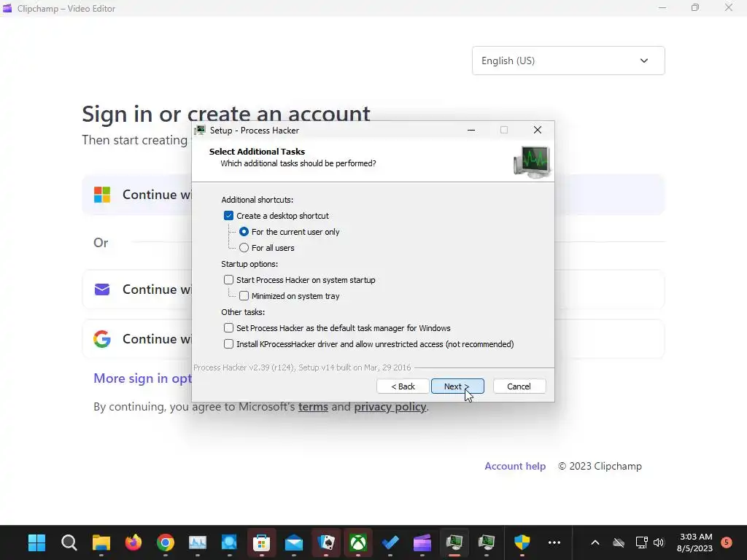Viewport: 747px width, 560px height.
Task: Open the notification count badge
Action: [727, 542]
